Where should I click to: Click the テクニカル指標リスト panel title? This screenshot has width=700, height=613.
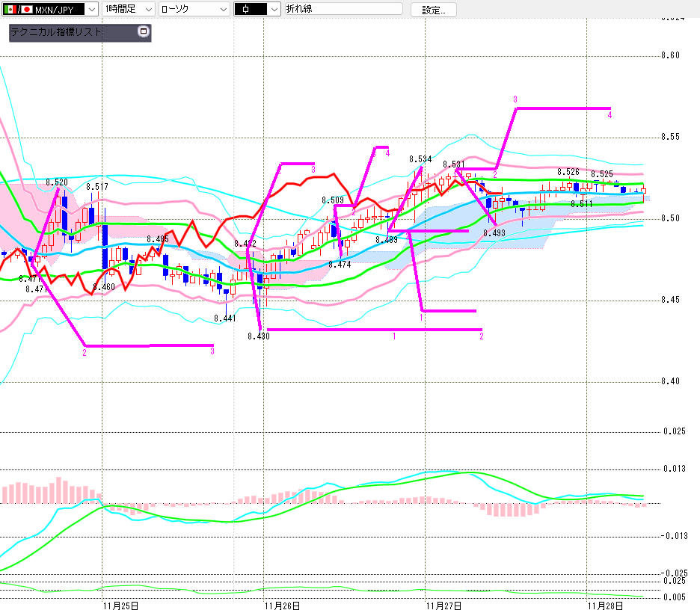56,33
